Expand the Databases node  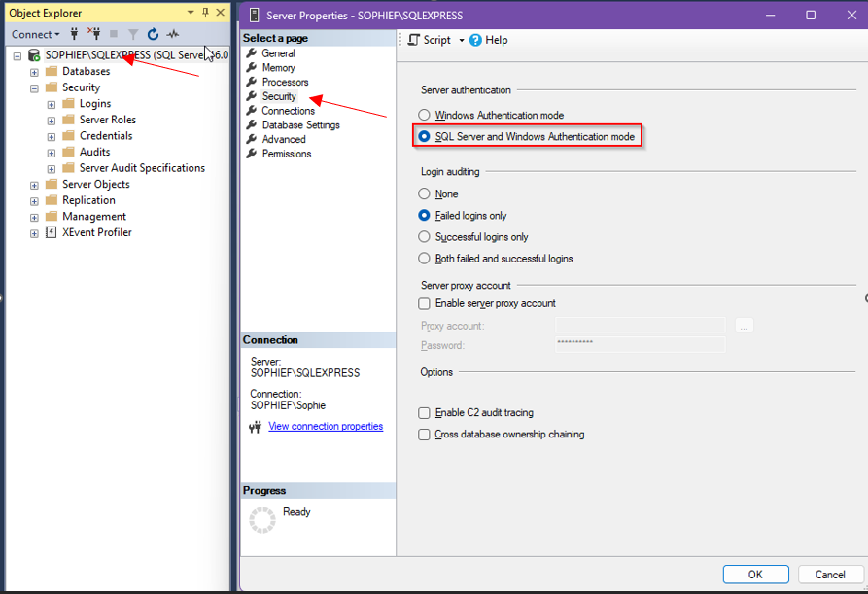[x=34, y=72]
